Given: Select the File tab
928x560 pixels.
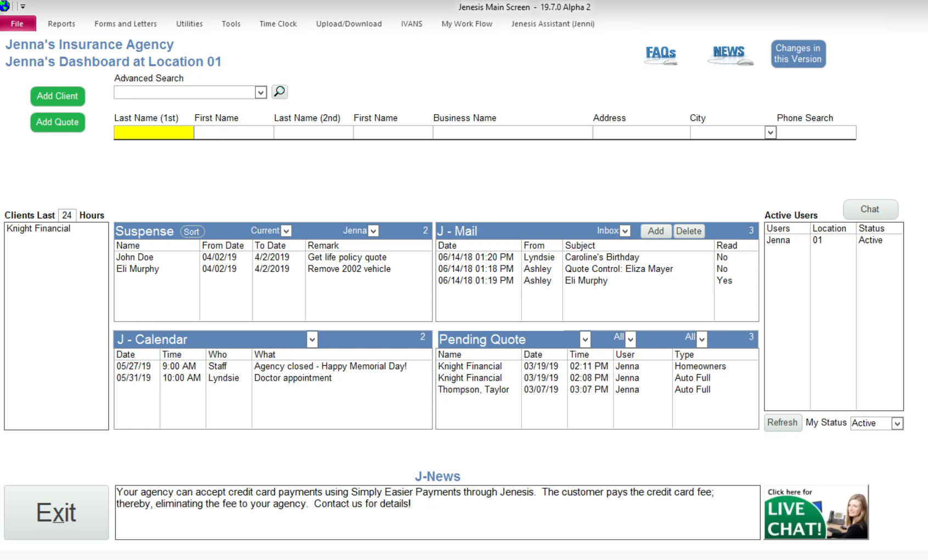Looking at the screenshot, I should coord(18,24).
